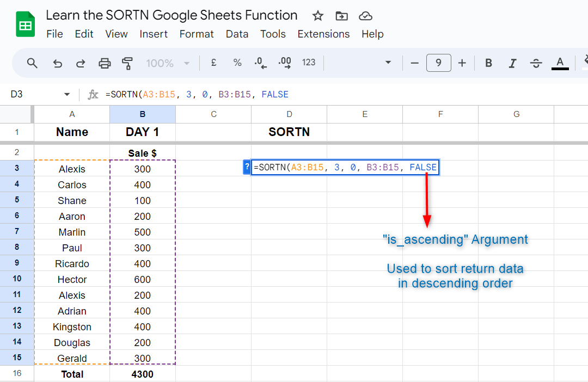This screenshot has height=382, width=588.
Task: Decrease decimal places
Action: coord(261,63)
